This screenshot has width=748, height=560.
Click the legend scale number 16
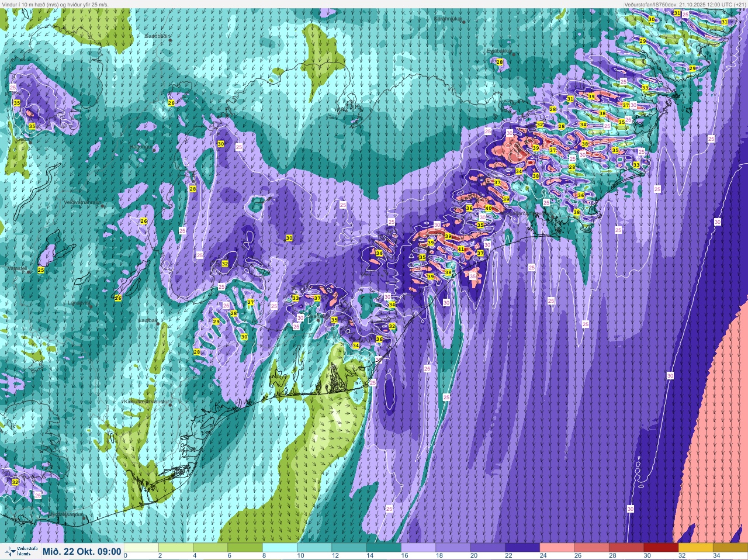(405, 555)
